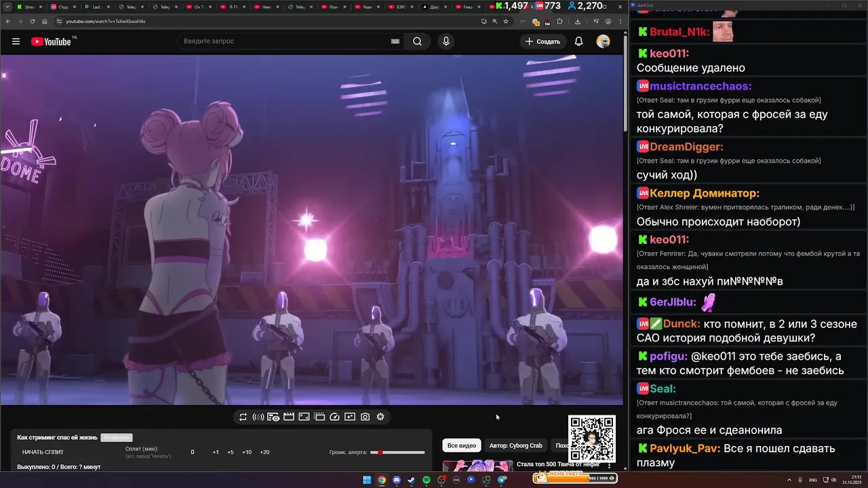
Task: Open the gear settings icon below the video
Action: pyautogui.click(x=380, y=417)
